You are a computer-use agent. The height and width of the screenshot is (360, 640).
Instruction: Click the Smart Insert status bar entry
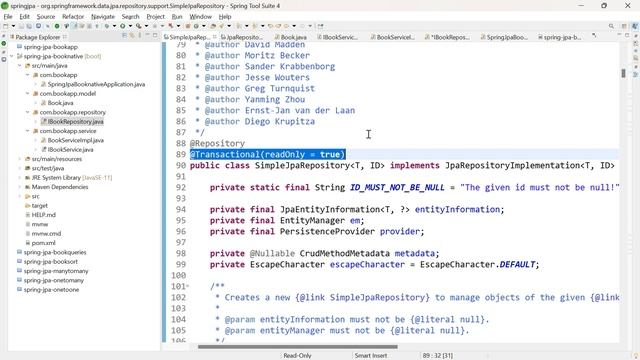coord(370,356)
